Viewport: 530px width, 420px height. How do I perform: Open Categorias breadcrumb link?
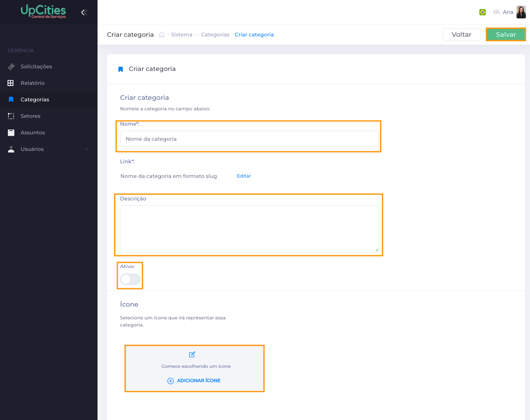(215, 35)
